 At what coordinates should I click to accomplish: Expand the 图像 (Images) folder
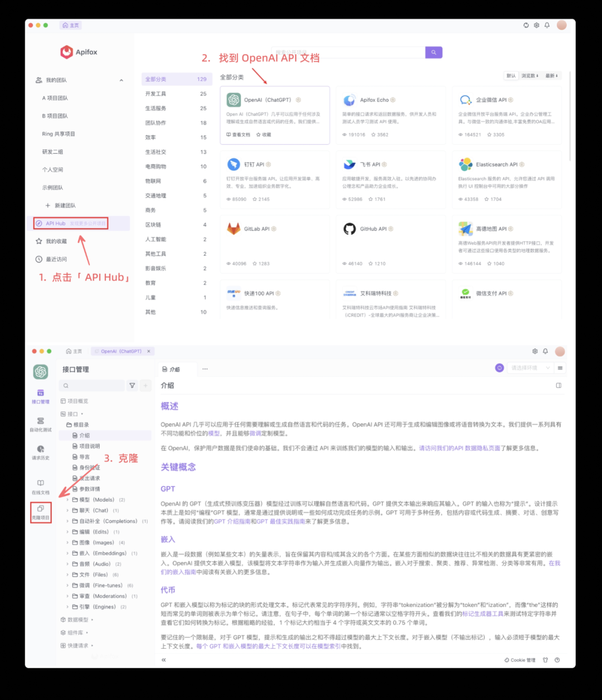click(x=67, y=543)
